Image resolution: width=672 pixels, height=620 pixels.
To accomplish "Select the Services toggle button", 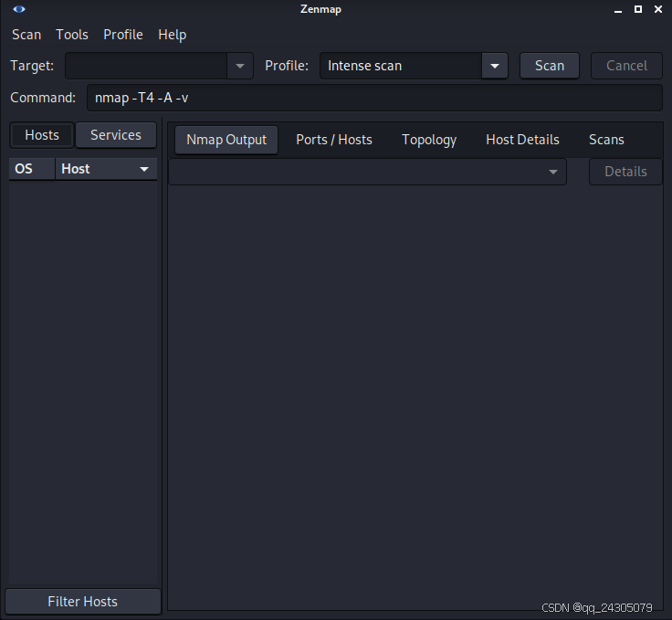I will coord(116,135).
